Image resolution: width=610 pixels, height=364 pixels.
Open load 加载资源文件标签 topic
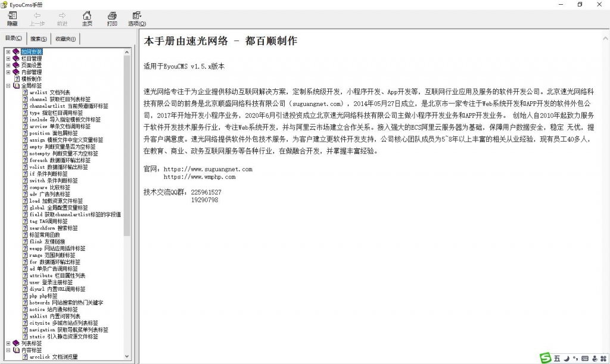[x=56, y=201]
